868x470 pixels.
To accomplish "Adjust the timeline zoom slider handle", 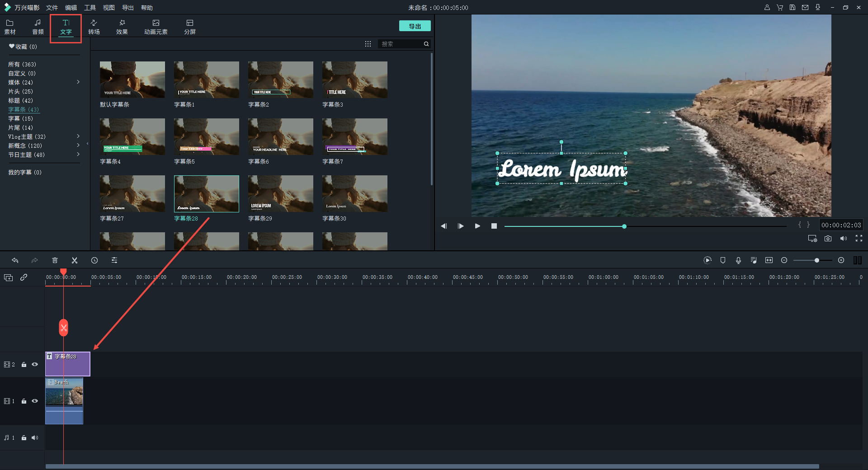I will (817, 260).
